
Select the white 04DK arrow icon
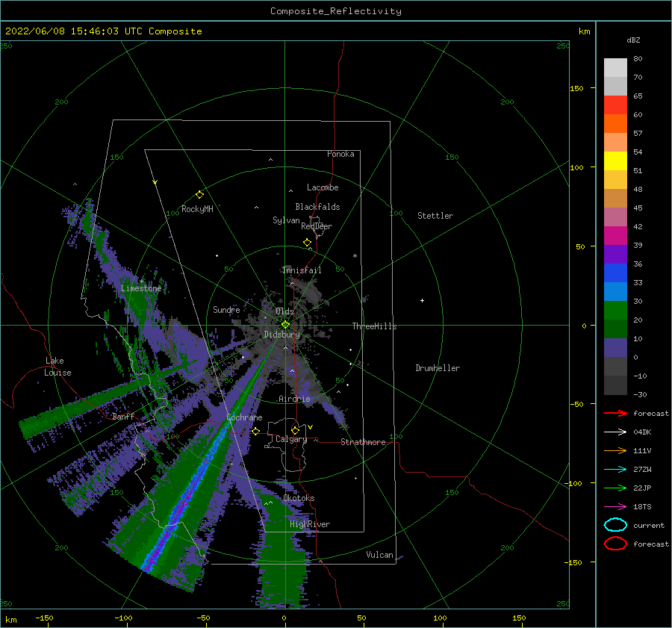pyautogui.click(x=615, y=432)
